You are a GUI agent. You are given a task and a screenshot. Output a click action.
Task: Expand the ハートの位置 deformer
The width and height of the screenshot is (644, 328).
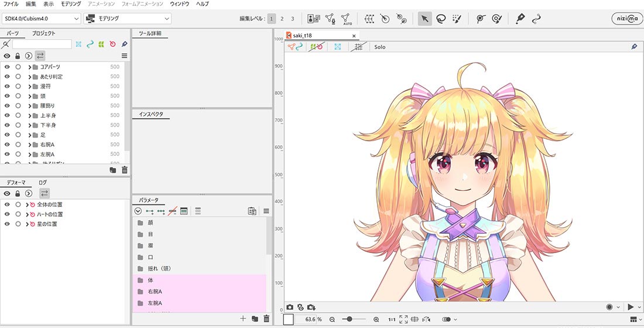click(x=27, y=214)
